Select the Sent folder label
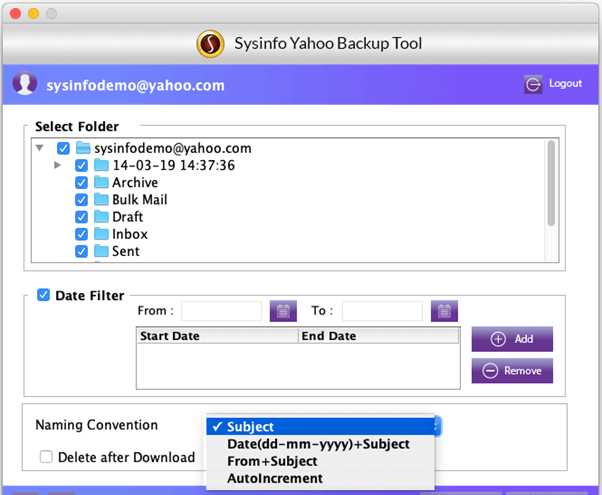602x495 pixels. (126, 251)
